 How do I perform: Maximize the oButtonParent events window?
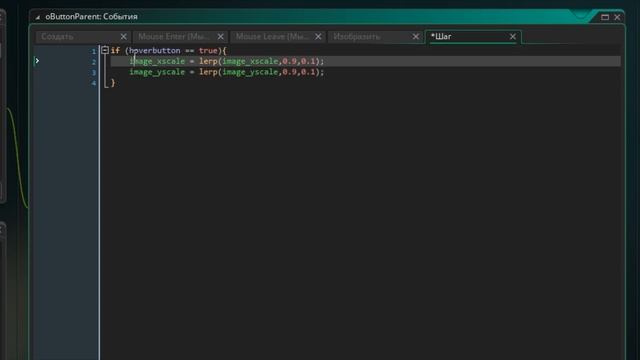605,17
